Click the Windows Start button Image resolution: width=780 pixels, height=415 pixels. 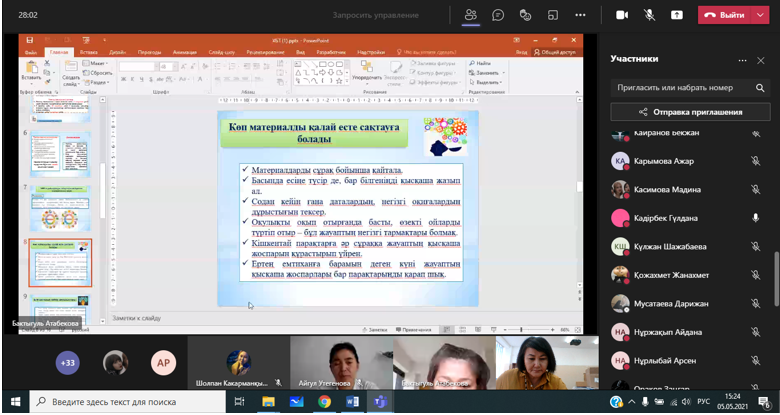pos(13,401)
